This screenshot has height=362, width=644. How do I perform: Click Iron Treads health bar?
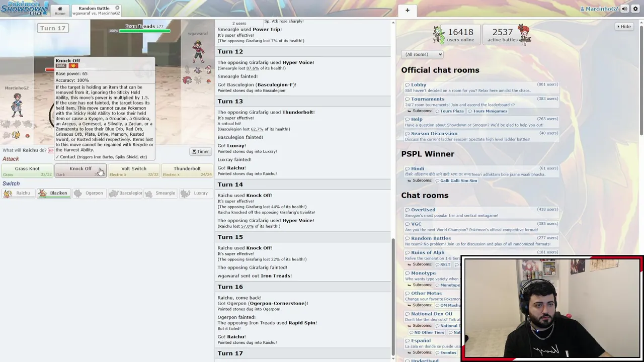(x=144, y=31)
